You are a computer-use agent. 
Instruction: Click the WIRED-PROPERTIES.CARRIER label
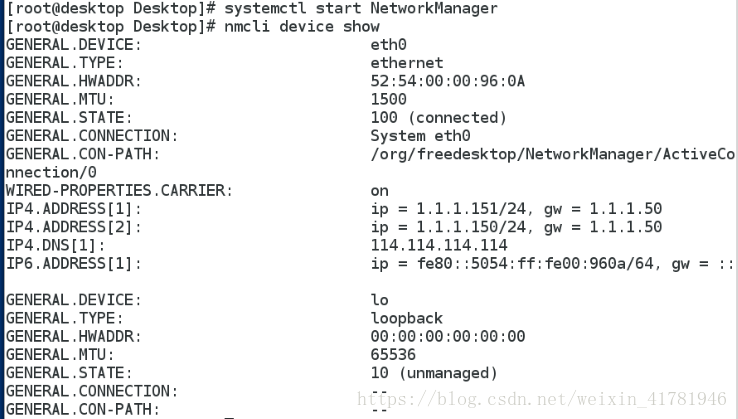[119, 191]
